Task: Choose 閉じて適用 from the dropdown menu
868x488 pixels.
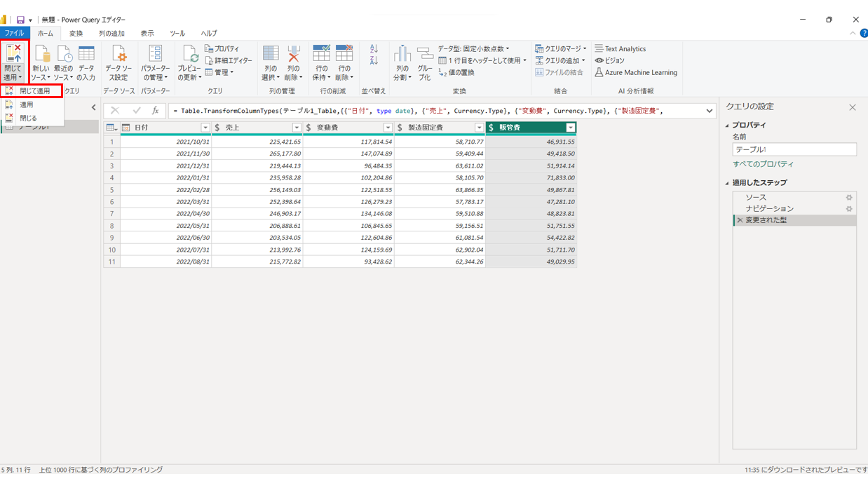Action: 33,91
